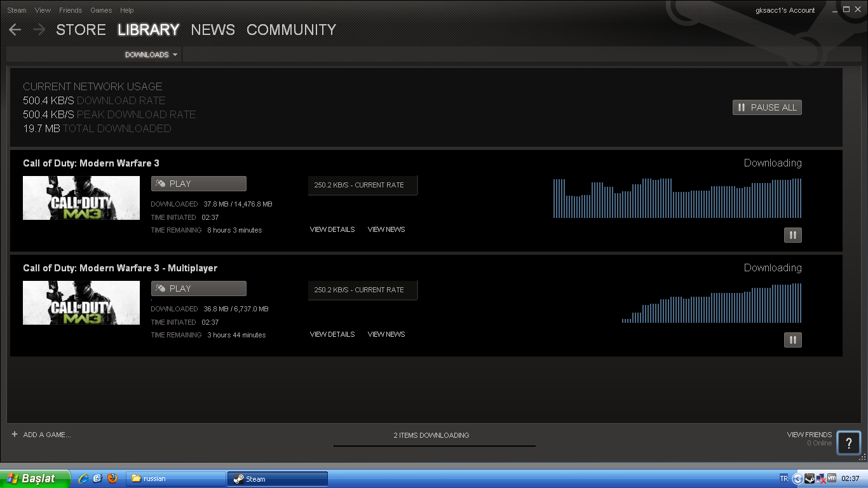
Task: Click the 02:37 taskbar clock
Action: [x=850, y=478]
